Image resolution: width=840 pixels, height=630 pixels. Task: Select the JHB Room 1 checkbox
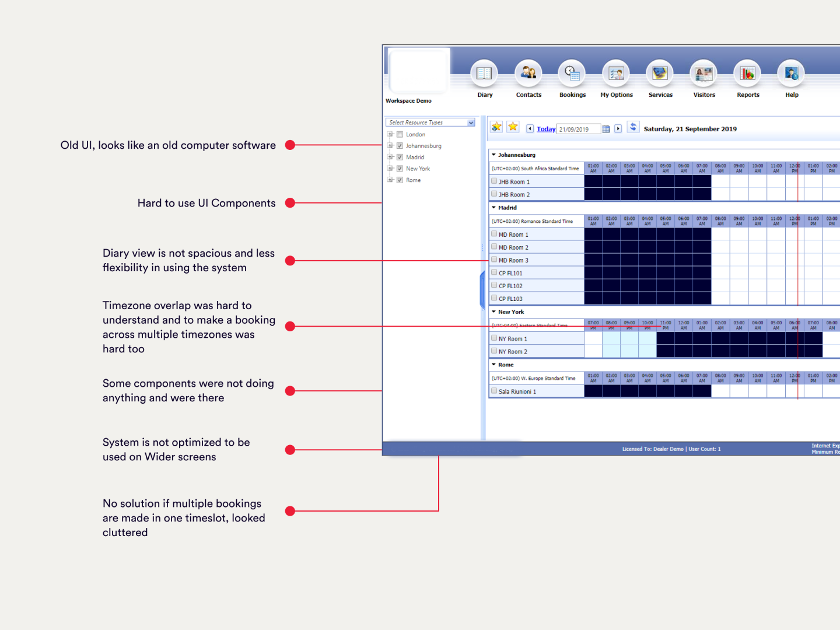pyautogui.click(x=494, y=181)
